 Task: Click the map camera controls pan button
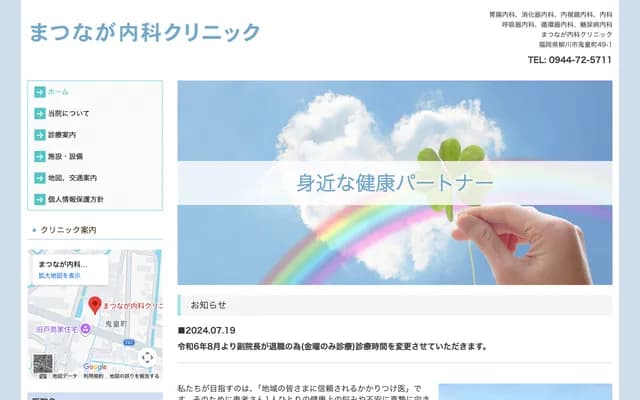coord(147,358)
